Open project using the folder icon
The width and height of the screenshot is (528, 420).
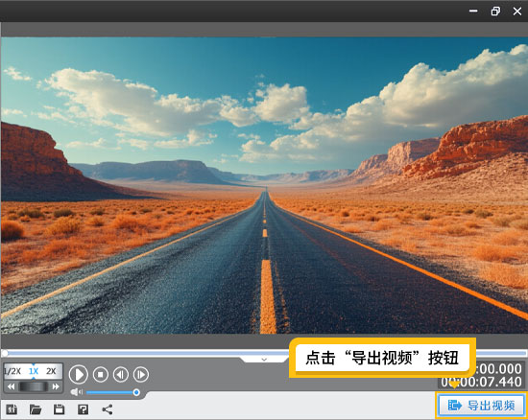(36, 409)
